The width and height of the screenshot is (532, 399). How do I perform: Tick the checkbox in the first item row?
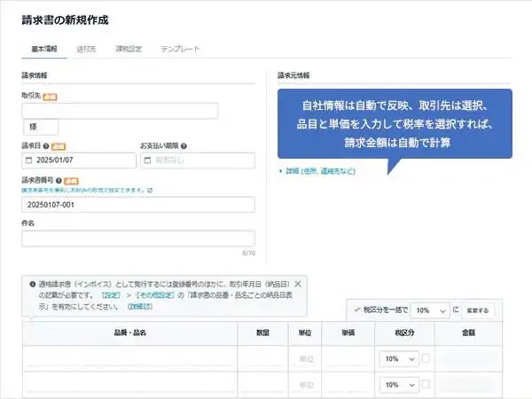(x=425, y=358)
